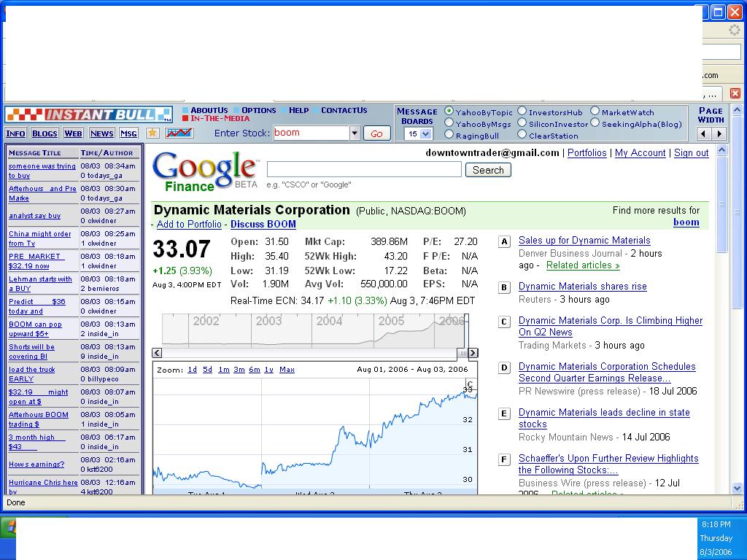747x560 pixels.
Task: Select the RagingBull message board option
Action: pos(449,135)
